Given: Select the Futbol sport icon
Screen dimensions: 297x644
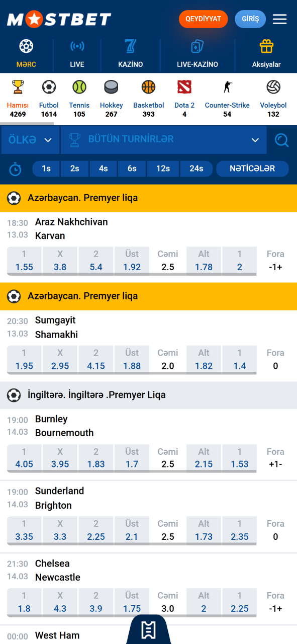Looking at the screenshot, I should point(49,87).
